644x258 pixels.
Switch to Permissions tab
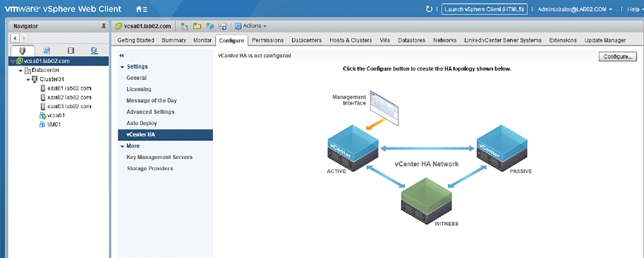pyautogui.click(x=268, y=41)
